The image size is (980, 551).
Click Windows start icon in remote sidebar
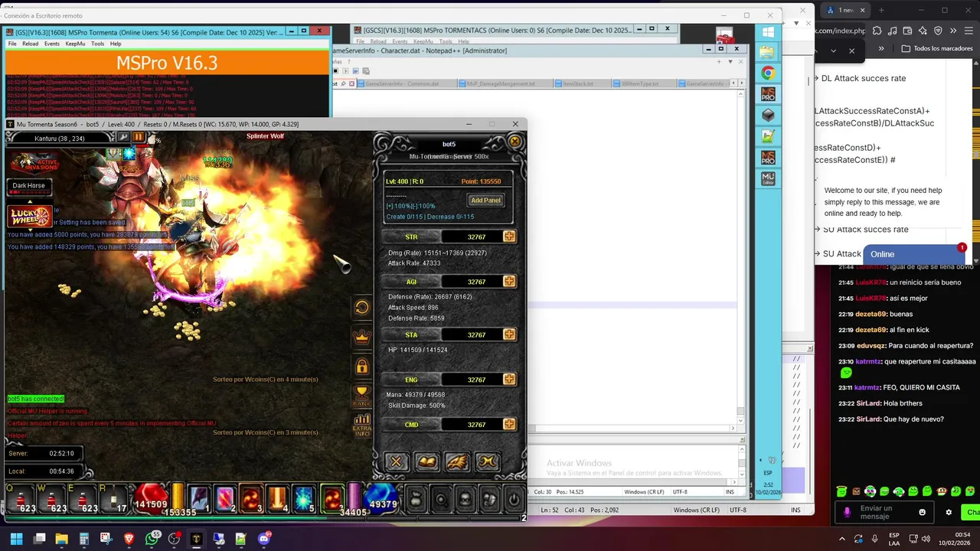click(x=767, y=32)
